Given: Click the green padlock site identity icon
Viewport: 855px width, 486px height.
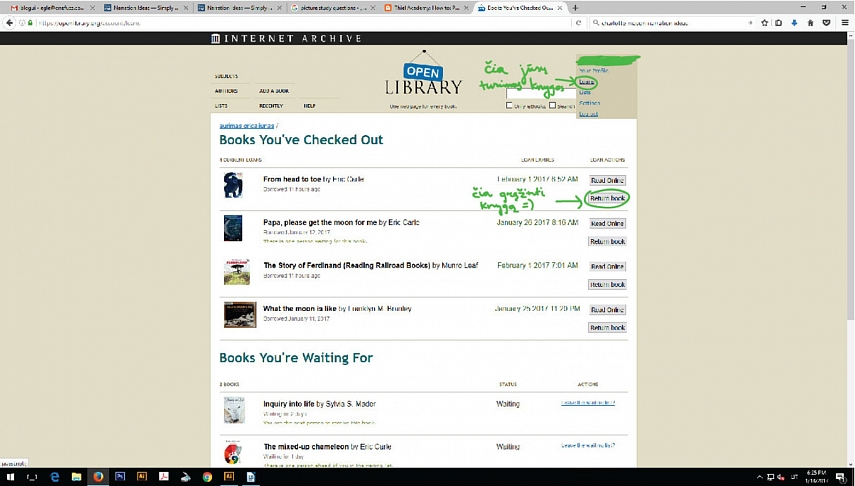Looking at the screenshot, I should coord(30,23).
